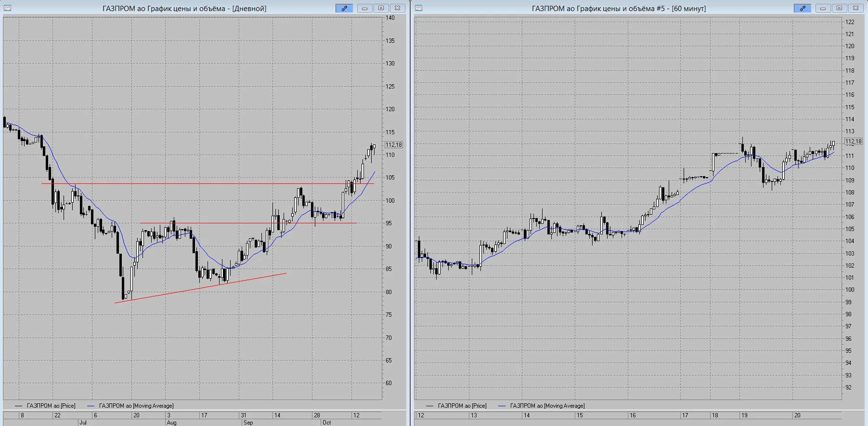Click the 'Jul' month label on the daily time axis
The image size is (868, 426).
83,423
